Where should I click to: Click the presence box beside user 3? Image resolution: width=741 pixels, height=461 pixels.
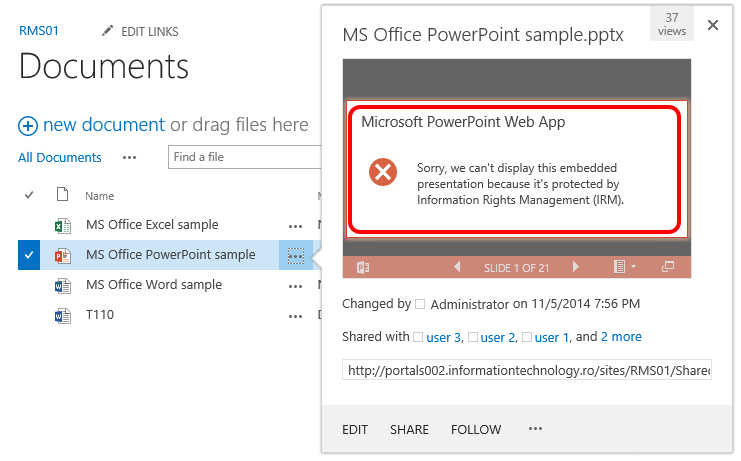418,337
